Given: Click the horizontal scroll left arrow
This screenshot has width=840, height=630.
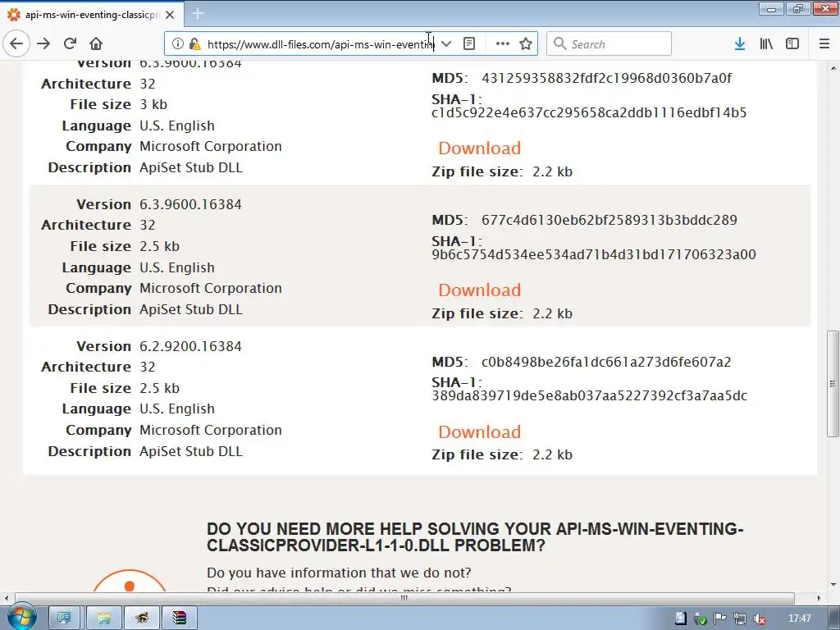Looking at the screenshot, I should point(6,598).
